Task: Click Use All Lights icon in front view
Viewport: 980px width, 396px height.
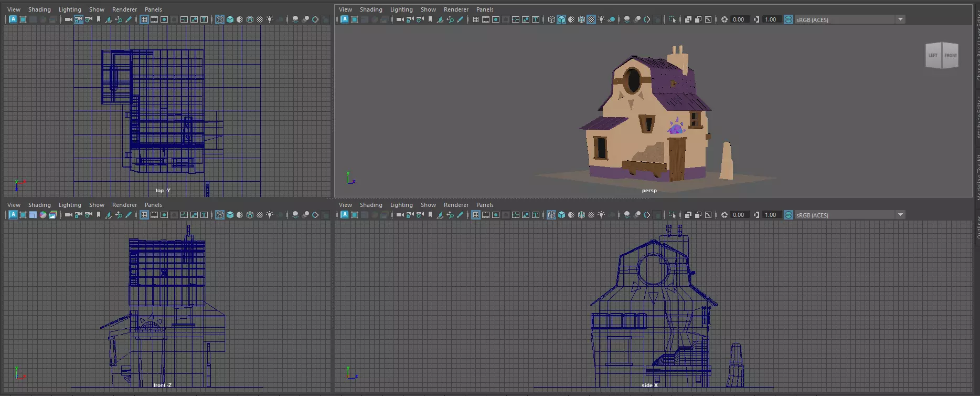Action: point(270,215)
